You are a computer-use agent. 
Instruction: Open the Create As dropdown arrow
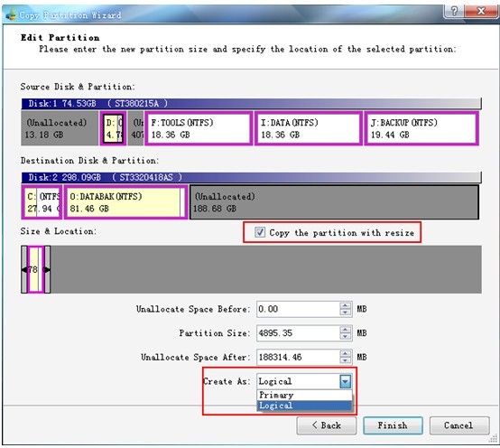click(x=346, y=381)
